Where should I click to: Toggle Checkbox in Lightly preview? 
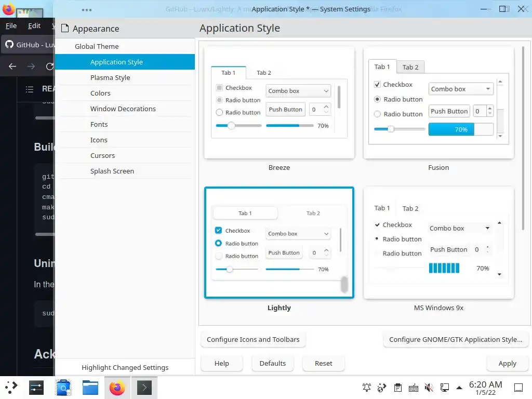(219, 230)
